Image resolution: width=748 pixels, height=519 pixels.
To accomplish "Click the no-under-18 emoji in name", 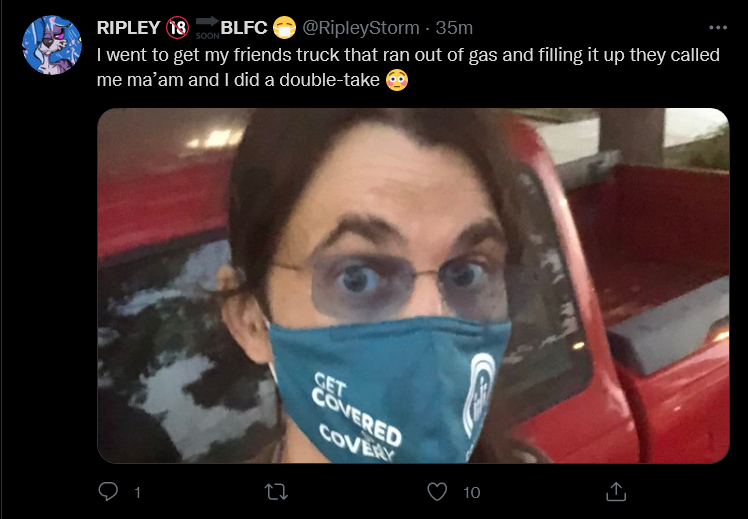I will [177, 28].
